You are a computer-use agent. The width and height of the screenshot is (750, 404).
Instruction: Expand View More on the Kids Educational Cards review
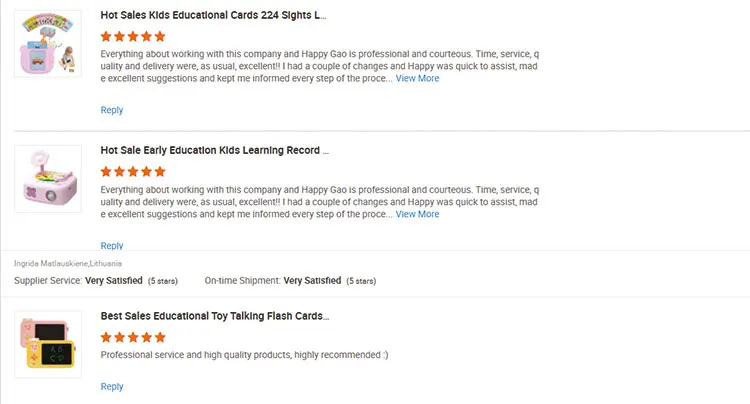[x=417, y=78]
